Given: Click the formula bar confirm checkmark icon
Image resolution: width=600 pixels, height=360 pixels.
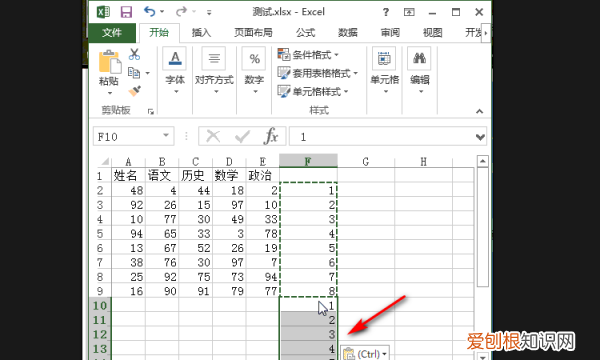Looking at the screenshot, I should coord(242,136).
